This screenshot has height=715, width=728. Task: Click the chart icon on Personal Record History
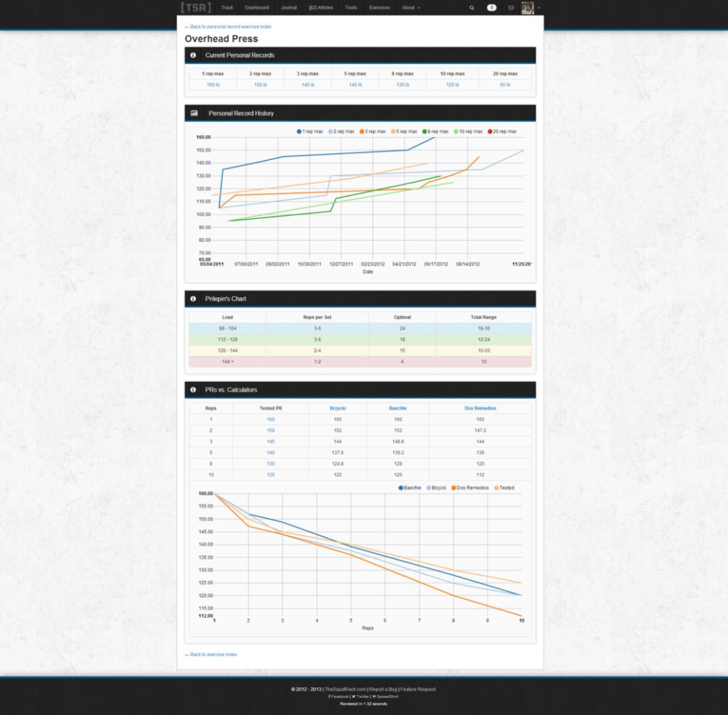(x=193, y=114)
